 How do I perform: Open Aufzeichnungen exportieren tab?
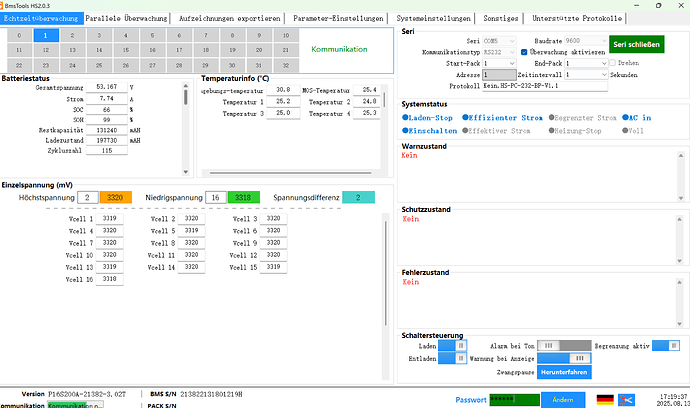pyautogui.click(x=229, y=18)
